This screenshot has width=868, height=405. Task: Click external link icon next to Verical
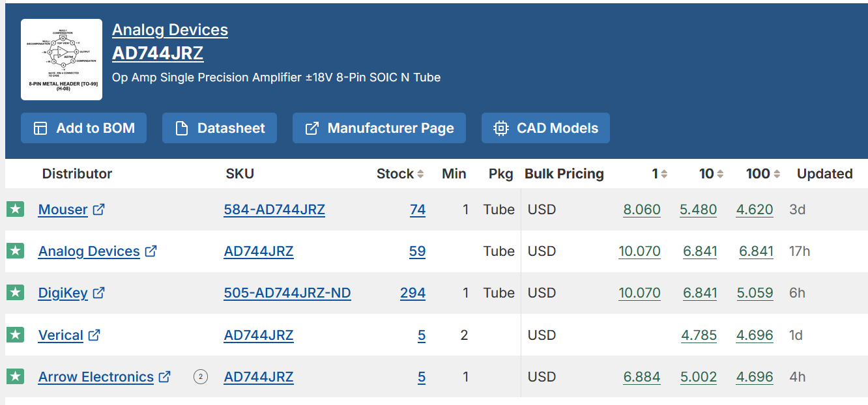coord(94,335)
